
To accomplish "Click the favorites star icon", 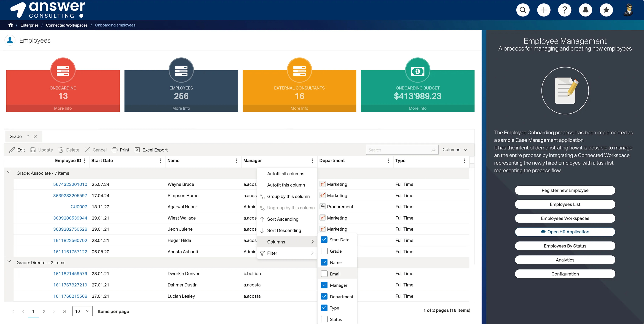I will pos(606,10).
